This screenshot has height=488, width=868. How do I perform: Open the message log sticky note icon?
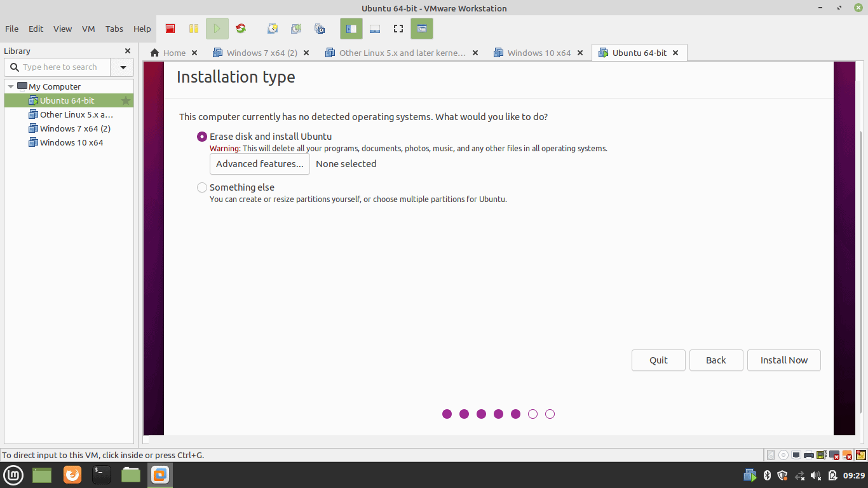(860, 455)
